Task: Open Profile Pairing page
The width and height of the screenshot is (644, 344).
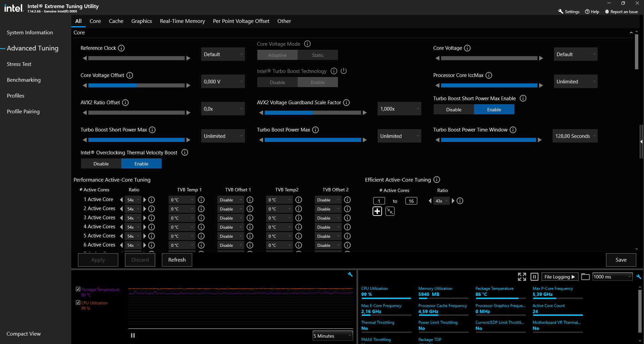Action: coord(23,111)
